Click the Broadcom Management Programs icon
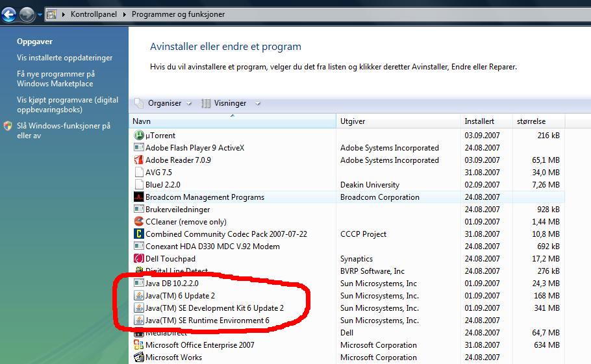This screenshot has height=364, width=591. pos(139,197)
